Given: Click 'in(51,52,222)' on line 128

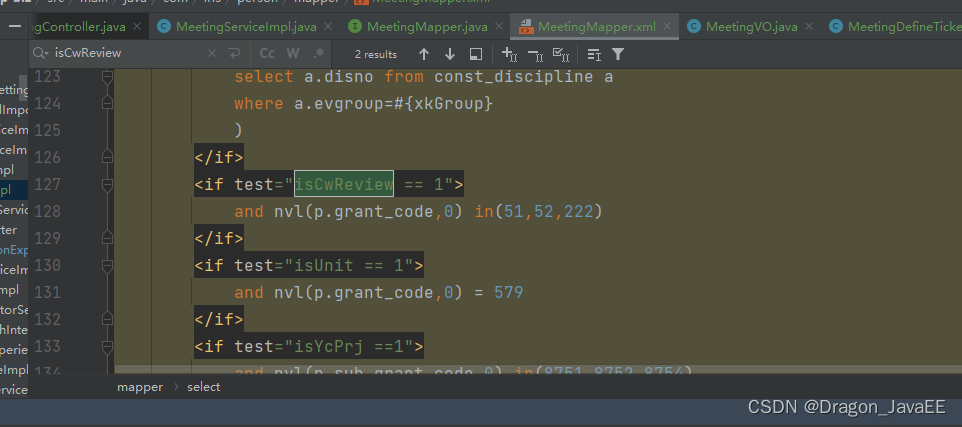Looking at the screenshot, I should (x=539, y=212).
